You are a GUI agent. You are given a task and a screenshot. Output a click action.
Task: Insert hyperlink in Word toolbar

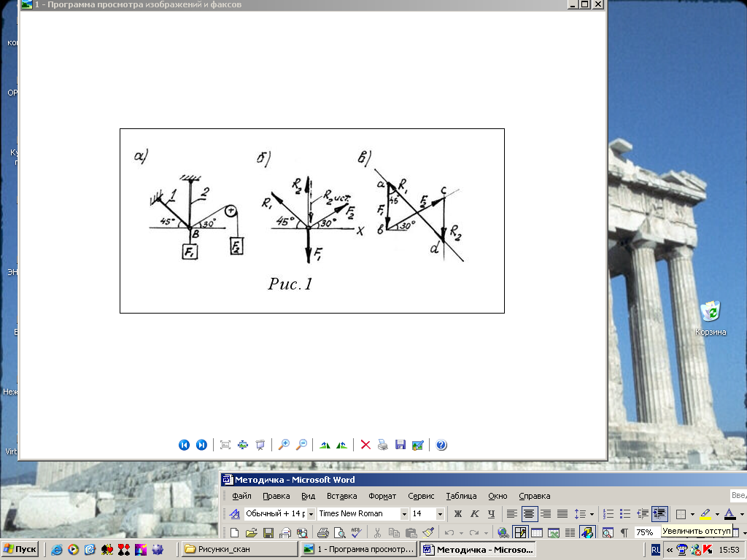click(503, 532)
